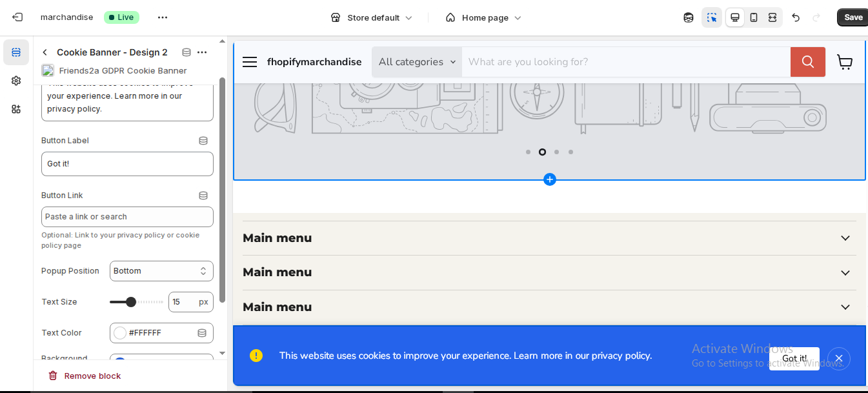This screenshot has width=868, height=393.
Task: Click the Save button
Action: click(853, 17)
